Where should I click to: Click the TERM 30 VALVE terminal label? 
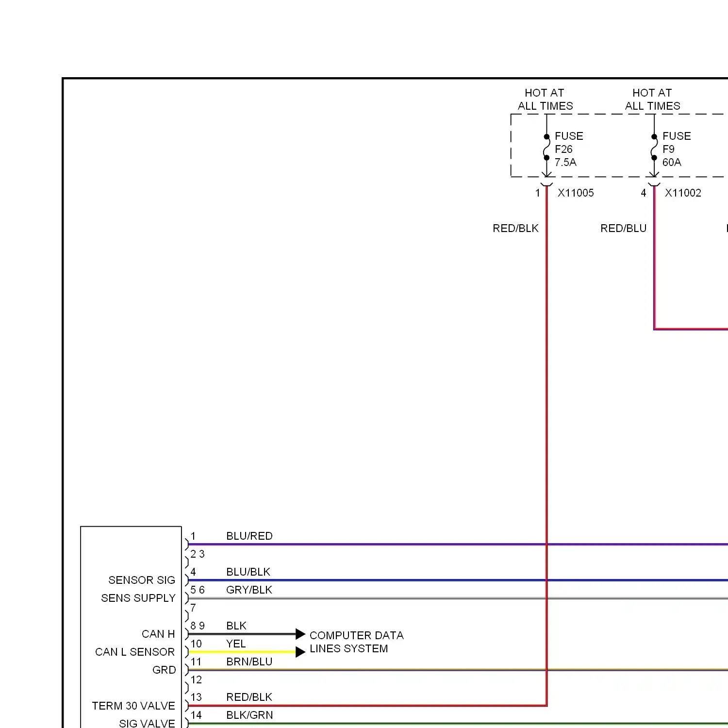click(133, 706)
